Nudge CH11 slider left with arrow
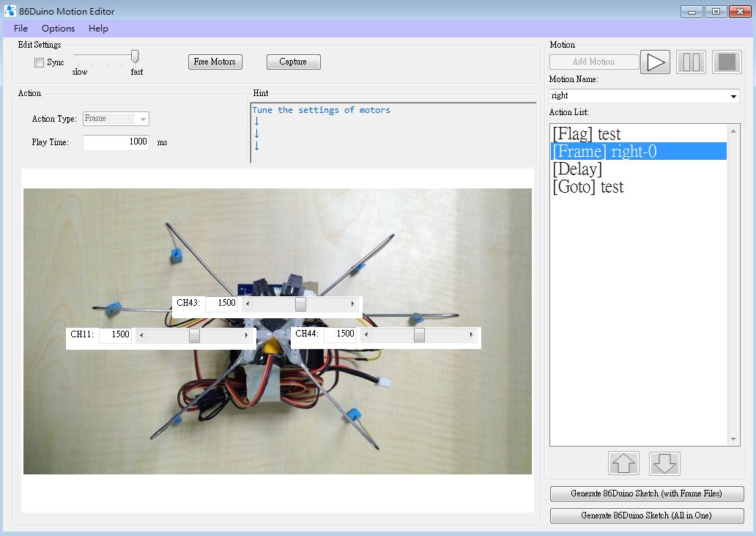This screenshot has height=536, width=756. coord(141,335)
